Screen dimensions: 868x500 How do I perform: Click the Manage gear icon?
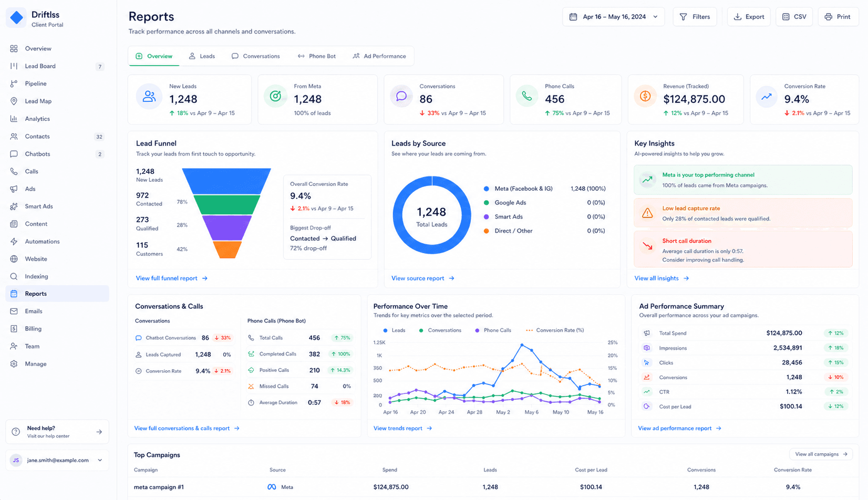14,364
